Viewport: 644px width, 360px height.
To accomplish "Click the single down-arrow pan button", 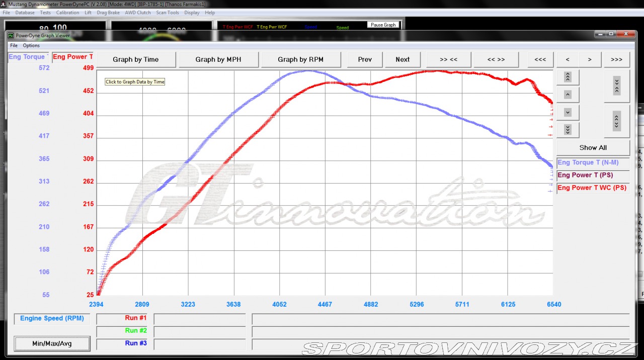I will click(568, 112).
